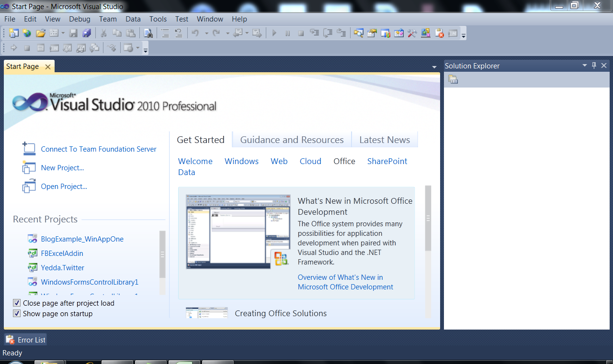Click the Step Out toolbar icon
The width and height of the screenshot is (613, 364).
pos(341,33)
